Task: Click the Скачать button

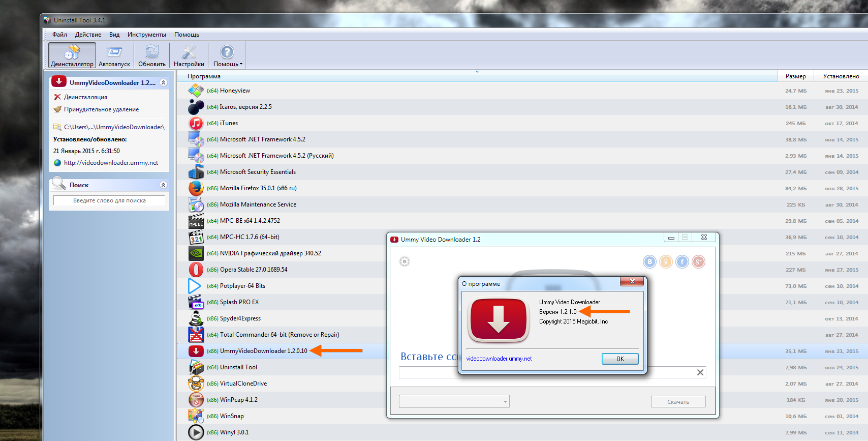Action: pos(678,402)
